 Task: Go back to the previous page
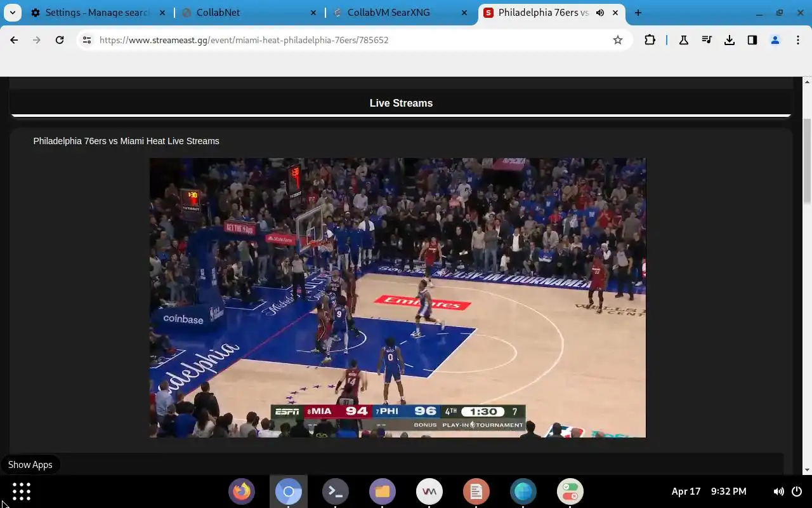pyautogui.click(x=14, y=40)
